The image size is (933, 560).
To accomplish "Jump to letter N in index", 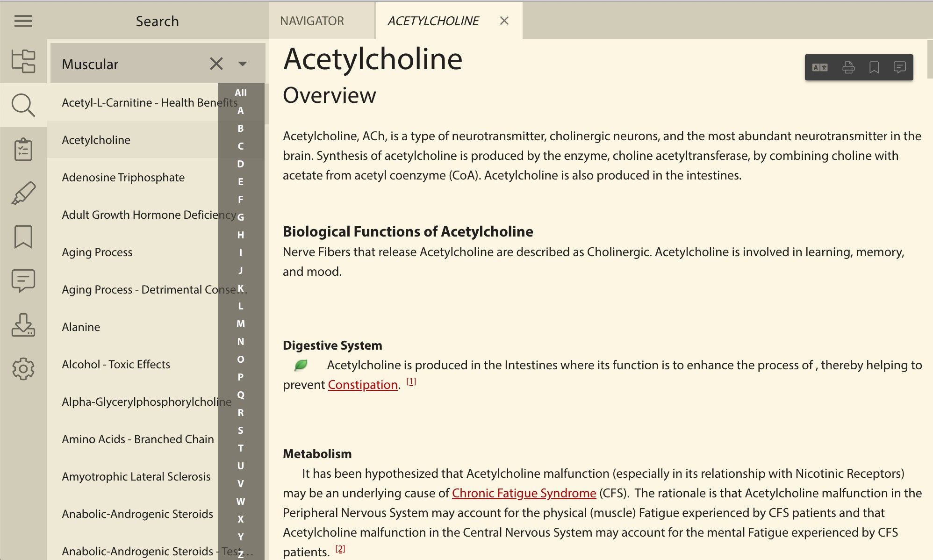I will pos(241,342).
